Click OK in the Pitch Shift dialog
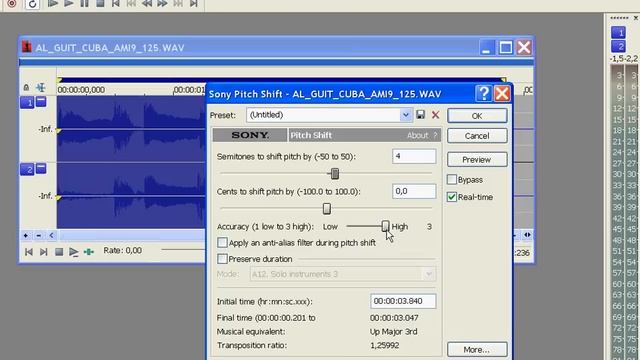The width and height of the screenshot is (640, 360). 477,116
